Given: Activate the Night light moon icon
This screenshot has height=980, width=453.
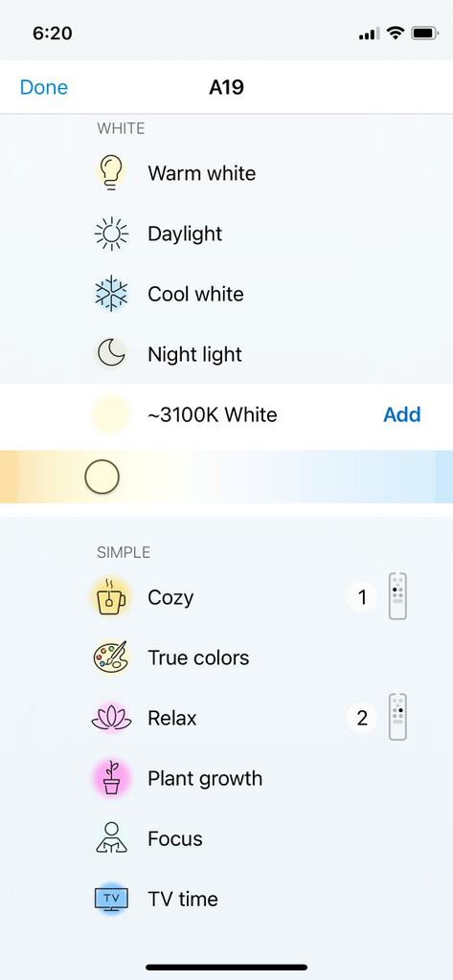Looking at the screenshot, I should [x=111, y=354].
